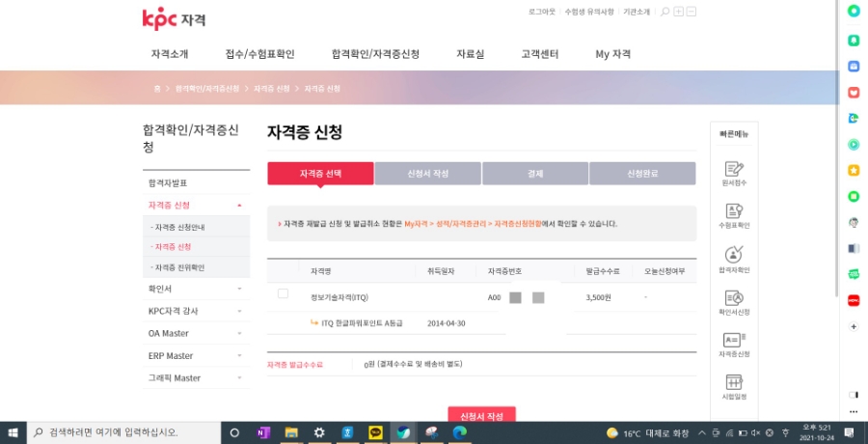
Task: Click the plus zoom-in icon in header
Action: (679, 12)
